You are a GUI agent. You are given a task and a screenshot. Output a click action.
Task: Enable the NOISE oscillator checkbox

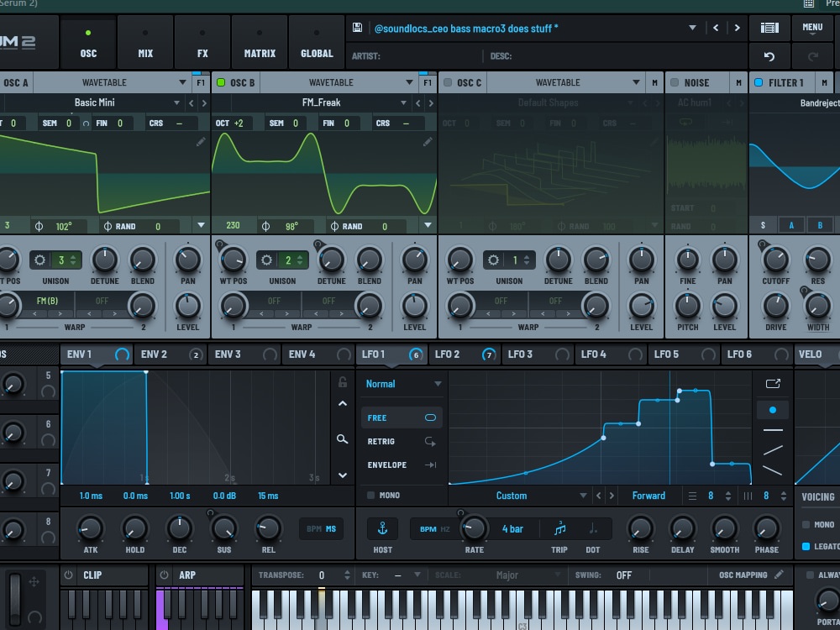675,82
